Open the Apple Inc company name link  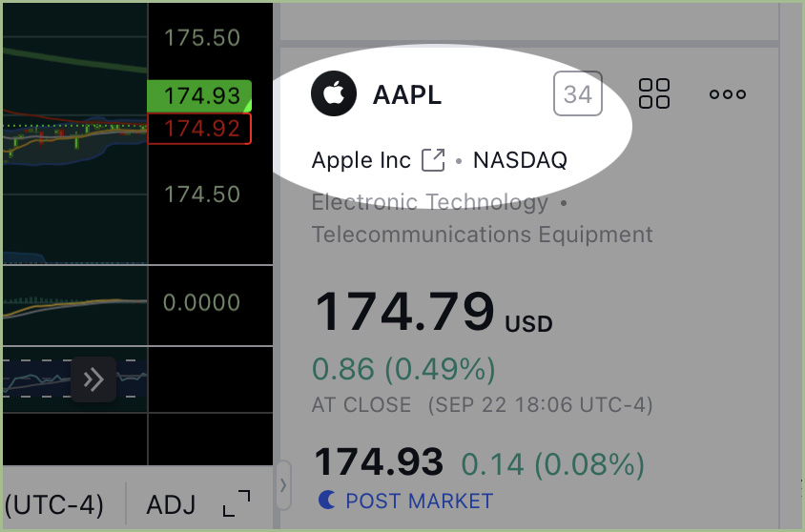tap(361, 160)
